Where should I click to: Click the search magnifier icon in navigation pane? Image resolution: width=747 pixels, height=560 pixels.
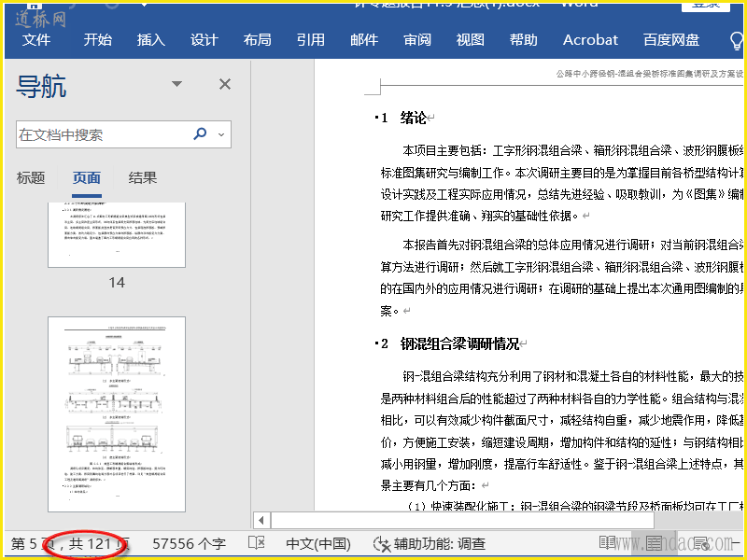200,134
